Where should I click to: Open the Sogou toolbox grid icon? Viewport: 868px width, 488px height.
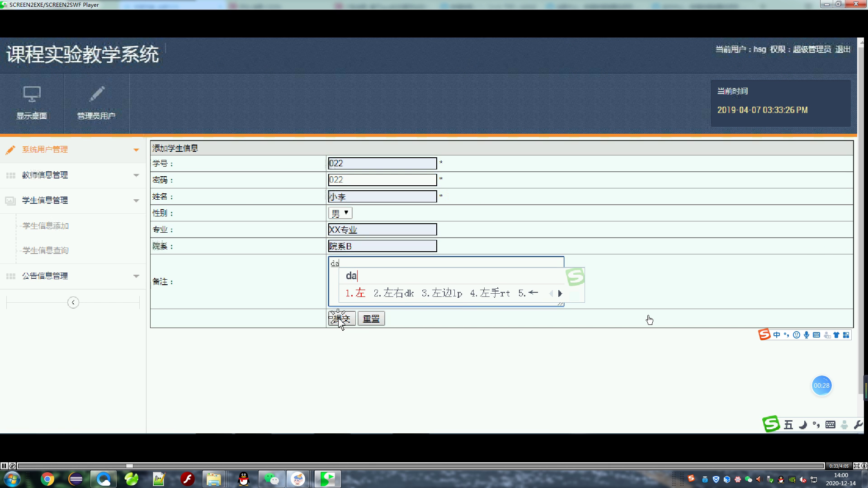point(846,335)
